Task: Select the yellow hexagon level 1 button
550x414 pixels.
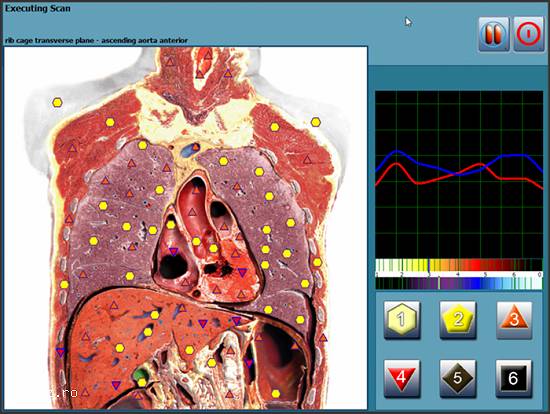Action: [402, 319]
